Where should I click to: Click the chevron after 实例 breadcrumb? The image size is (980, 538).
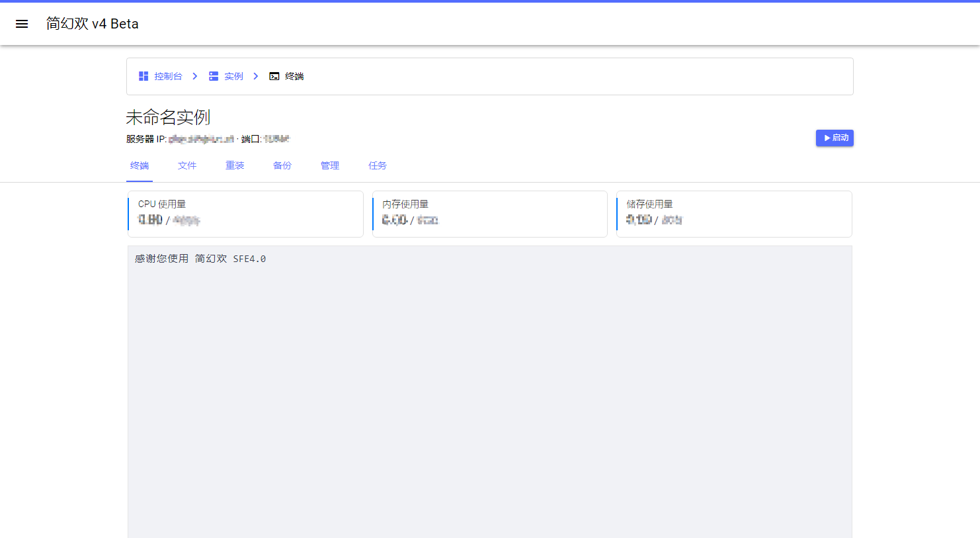pos(256,76)
